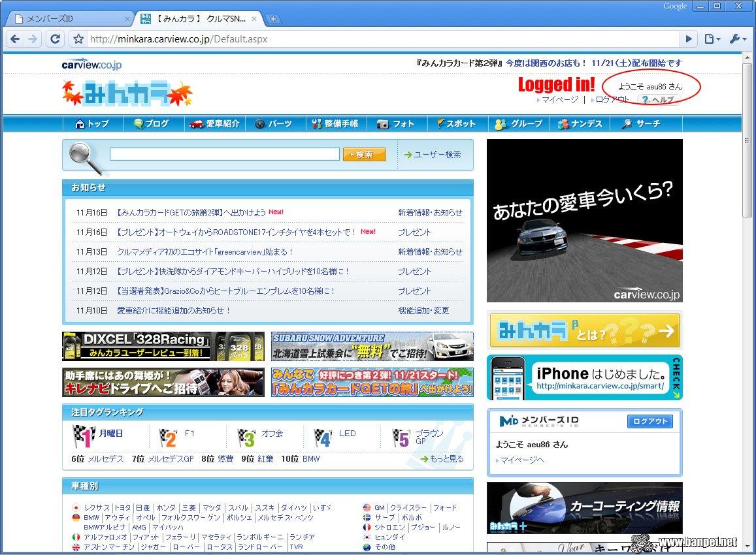Viewport: 756px width, 555px height.
Task: Click the orange 検索 search button
Action: [365, 154]
